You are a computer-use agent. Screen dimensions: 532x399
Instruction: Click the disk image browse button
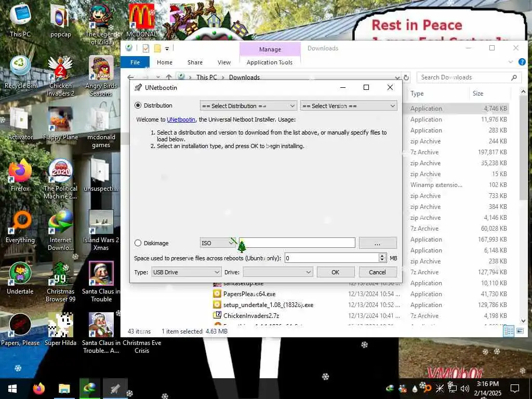[x=378, y=243]
